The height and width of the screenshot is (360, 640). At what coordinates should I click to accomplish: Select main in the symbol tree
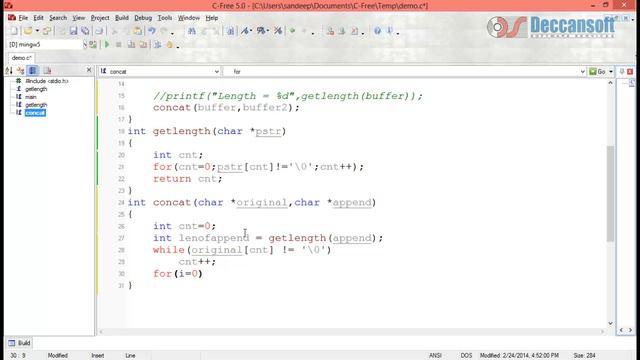pos(31,97)
